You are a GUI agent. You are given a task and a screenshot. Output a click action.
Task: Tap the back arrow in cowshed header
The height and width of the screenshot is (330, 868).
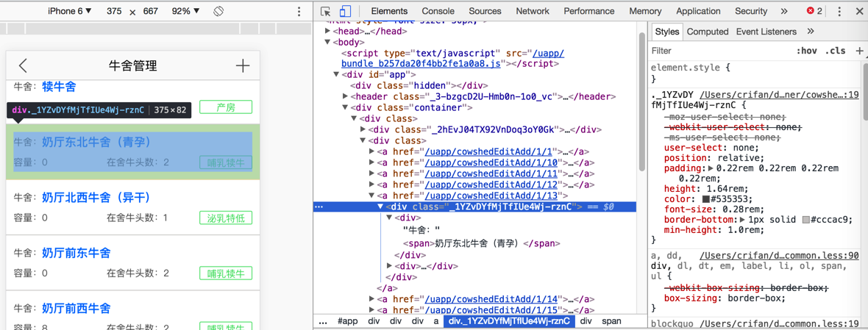(23, 65)
